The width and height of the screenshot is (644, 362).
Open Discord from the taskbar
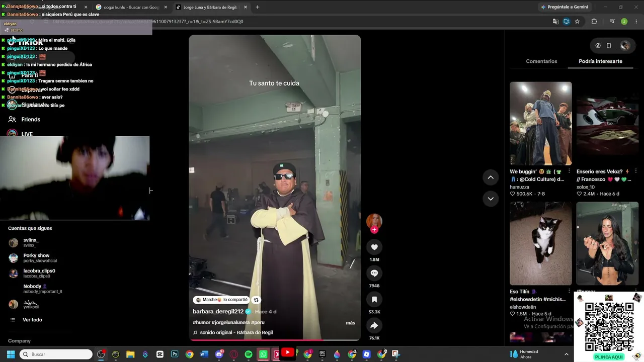[219, 354]
